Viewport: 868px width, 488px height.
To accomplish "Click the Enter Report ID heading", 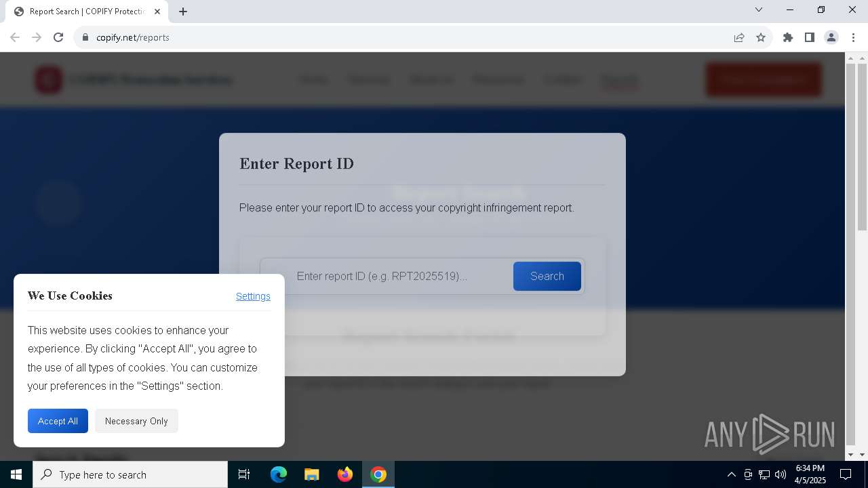I will [296, 163].
